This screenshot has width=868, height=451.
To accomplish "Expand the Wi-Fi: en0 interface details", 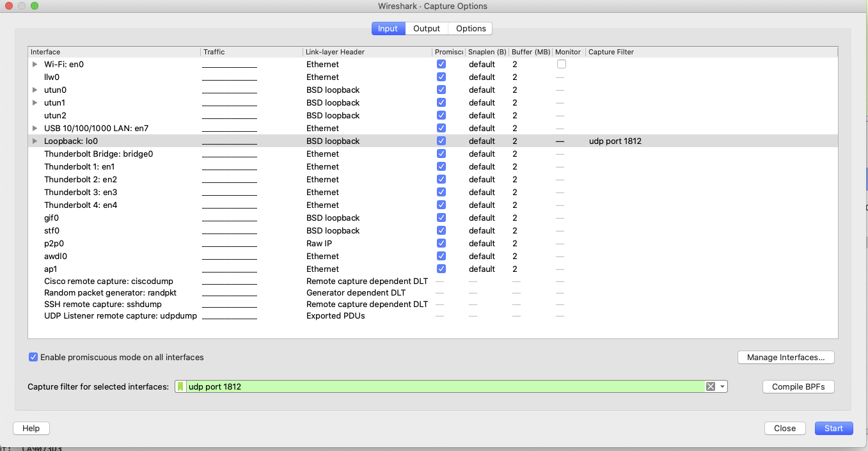I will pyautogui.click(x=35, y=64).
